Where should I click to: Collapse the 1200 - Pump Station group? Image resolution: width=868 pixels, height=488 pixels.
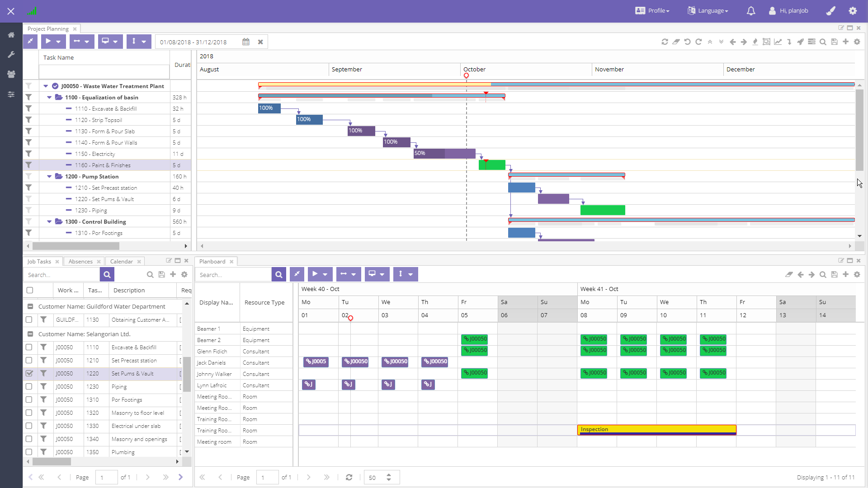coord(49,176)
